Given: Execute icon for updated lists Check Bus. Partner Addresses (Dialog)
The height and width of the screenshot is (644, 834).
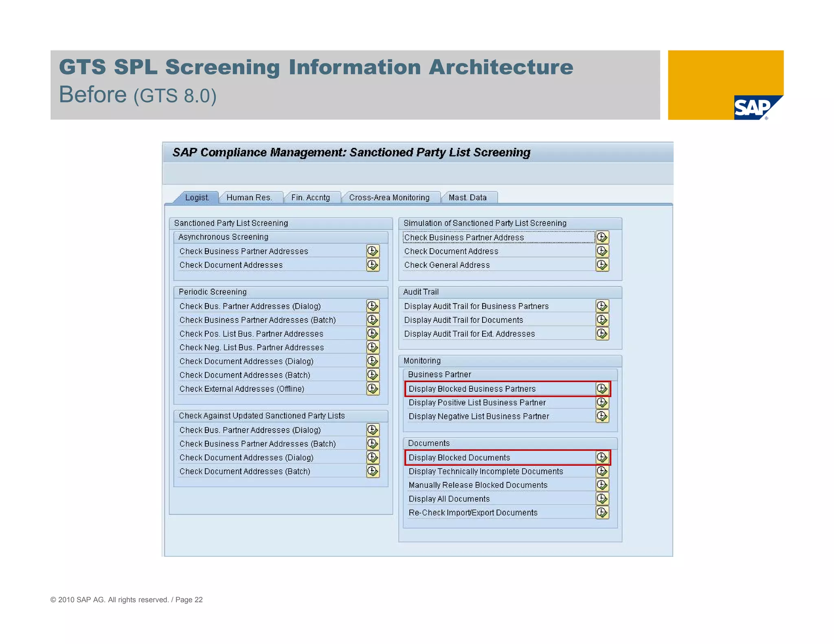Looking at the screenshot, I should 373,430.
